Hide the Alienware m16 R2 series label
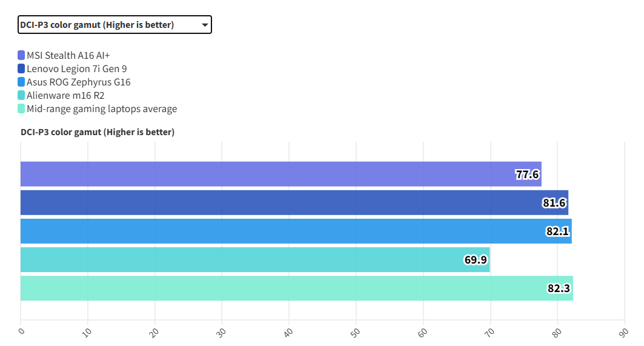 (65, 95)
